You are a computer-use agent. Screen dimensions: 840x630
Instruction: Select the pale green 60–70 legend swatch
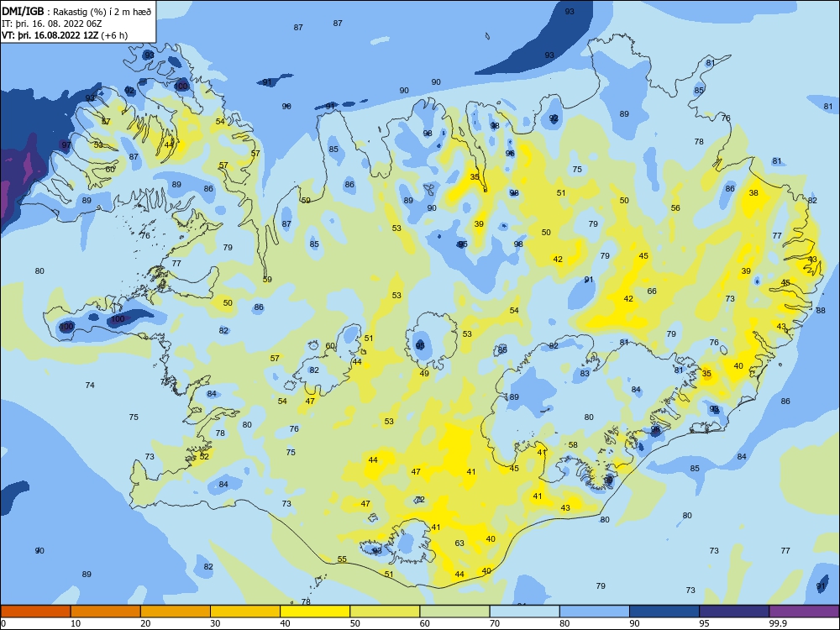tap(454, 612)
